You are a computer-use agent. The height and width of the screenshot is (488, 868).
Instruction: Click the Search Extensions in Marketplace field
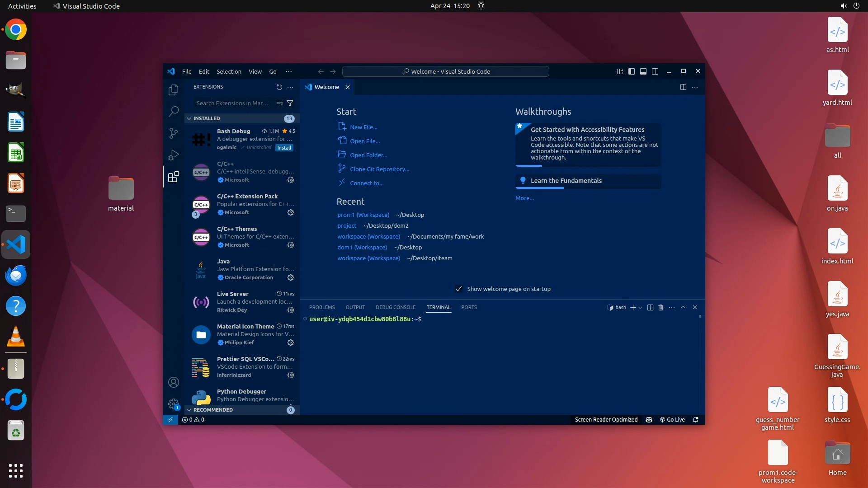point(233,103)
